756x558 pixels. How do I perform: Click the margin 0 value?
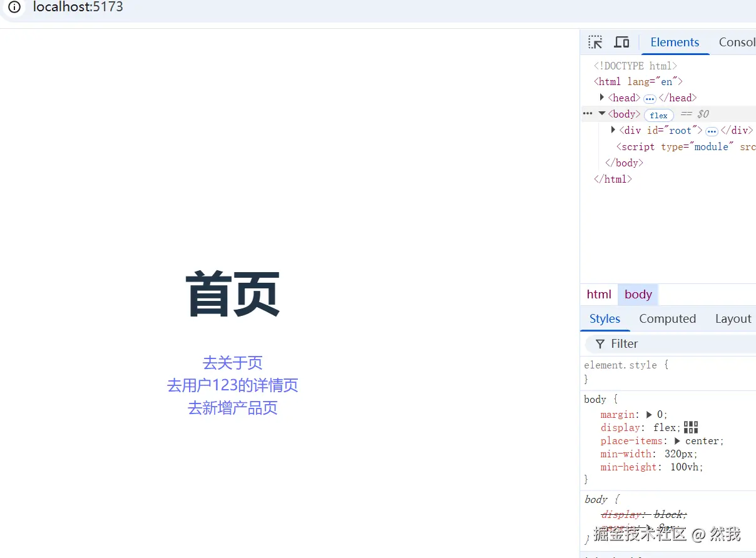pos(660,414)
